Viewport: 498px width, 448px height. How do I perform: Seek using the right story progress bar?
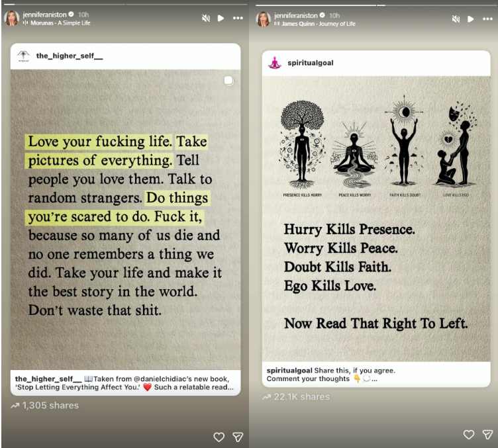[x=377, y=5]
